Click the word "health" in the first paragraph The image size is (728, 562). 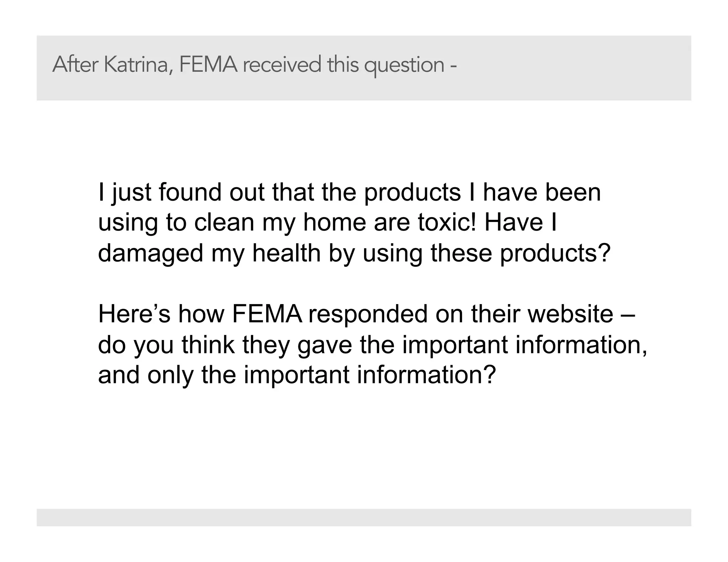(287, 253)
